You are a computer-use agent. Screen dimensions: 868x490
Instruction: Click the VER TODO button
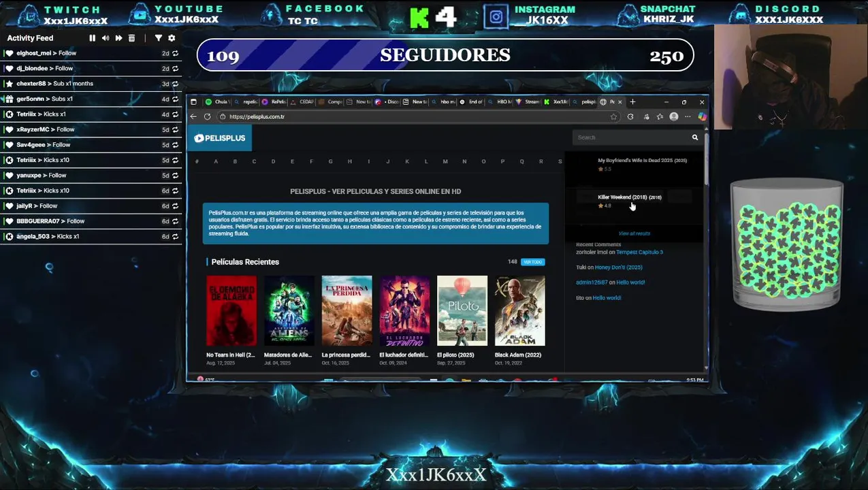click(533, 262)
